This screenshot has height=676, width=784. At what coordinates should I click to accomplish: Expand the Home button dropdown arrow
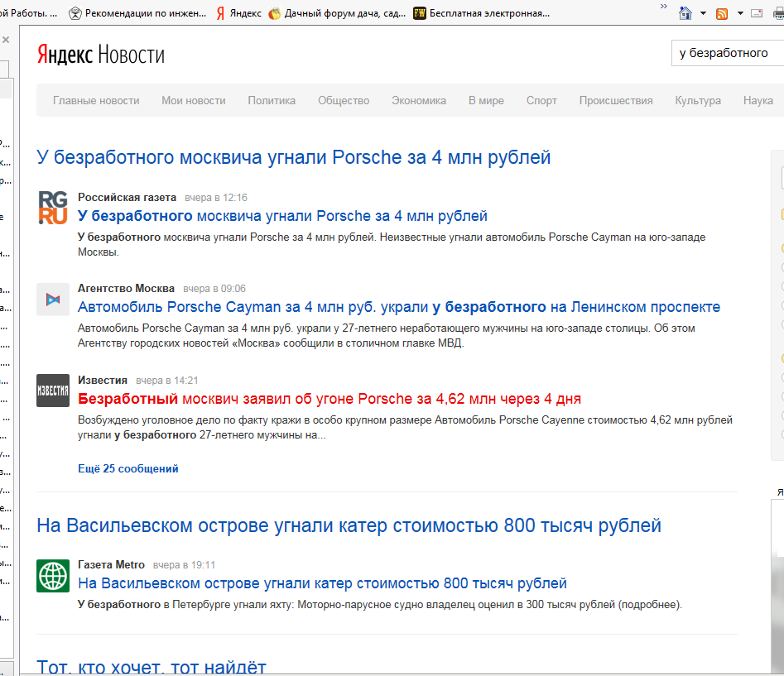(703, 13)
